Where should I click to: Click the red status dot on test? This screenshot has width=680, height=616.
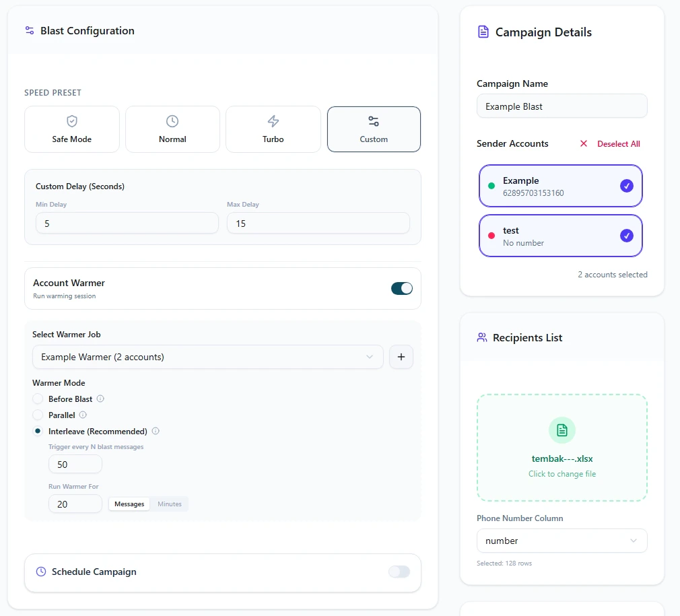[491, 236]
